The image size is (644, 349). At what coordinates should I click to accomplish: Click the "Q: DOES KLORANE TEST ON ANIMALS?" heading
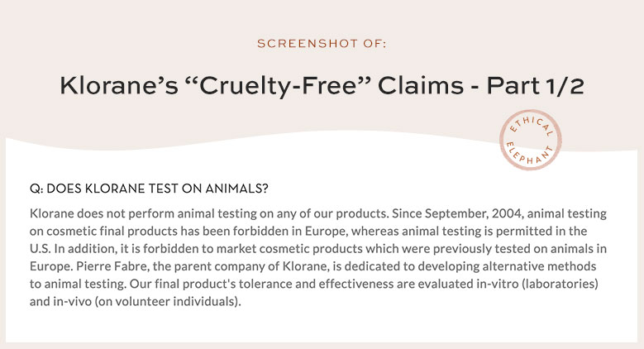point(149,189)
